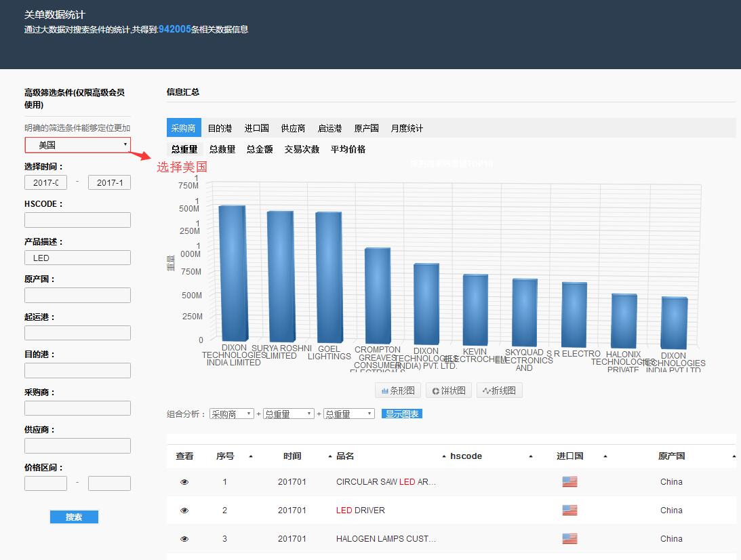Viewport: 741px width, 560px height.
Task: Click the SURYA ROSHNI LIMITED bar
Action: pyautogui.click(x=281, y=277)
